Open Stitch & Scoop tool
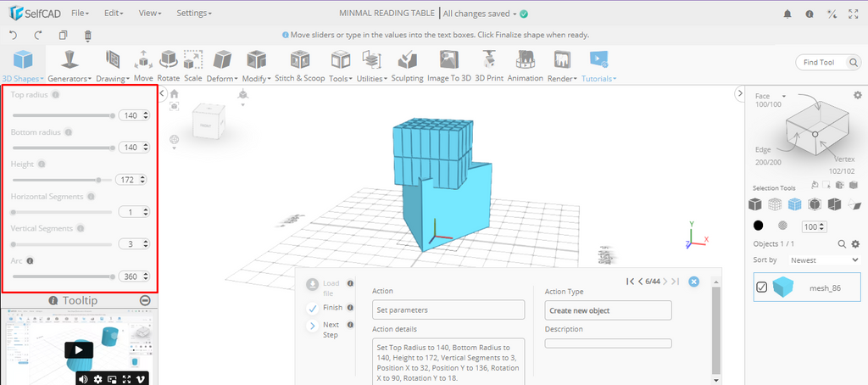The width and height of the screenshot is (868, 385). tap(299, 66)
